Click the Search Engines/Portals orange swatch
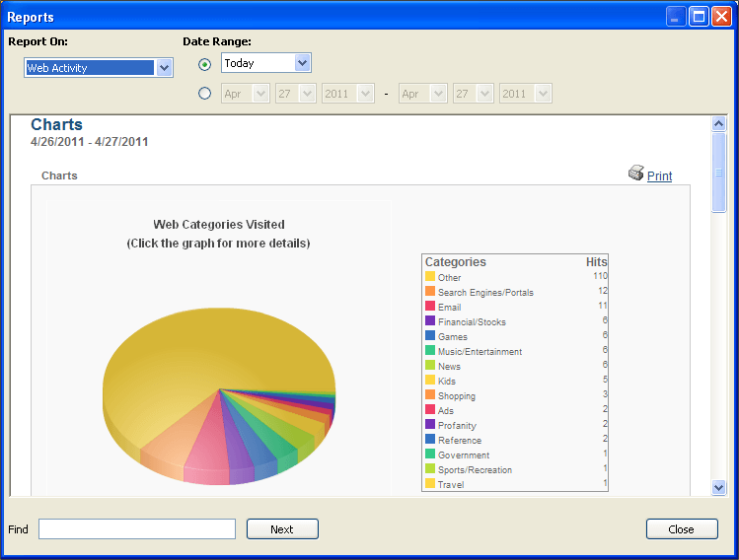The image size is (739, 560). (430, 291)
